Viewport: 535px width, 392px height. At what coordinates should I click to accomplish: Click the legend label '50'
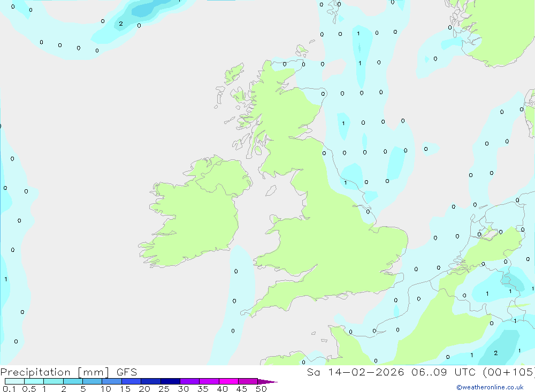[x=261, y=389]
